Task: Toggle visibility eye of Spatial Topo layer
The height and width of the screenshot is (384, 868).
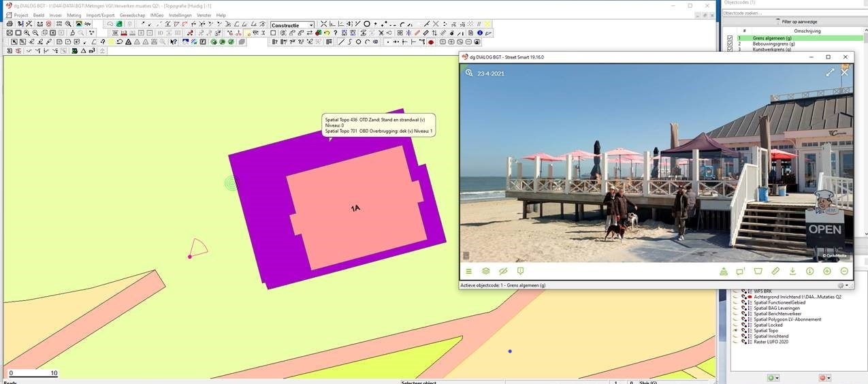Action: click(x=735, y=330)
